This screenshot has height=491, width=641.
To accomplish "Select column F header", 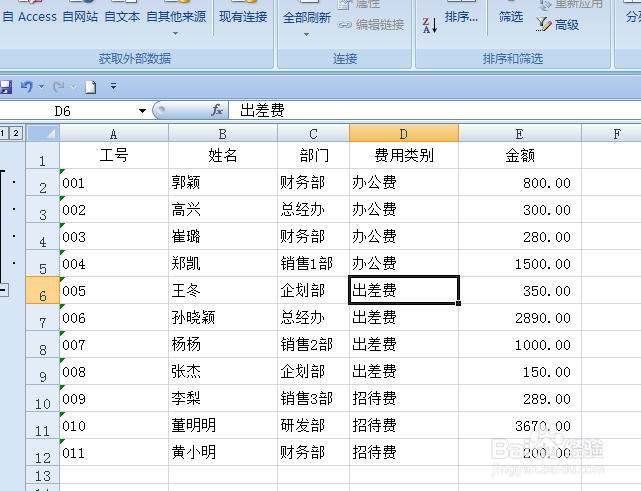I will tap(612, 134).
